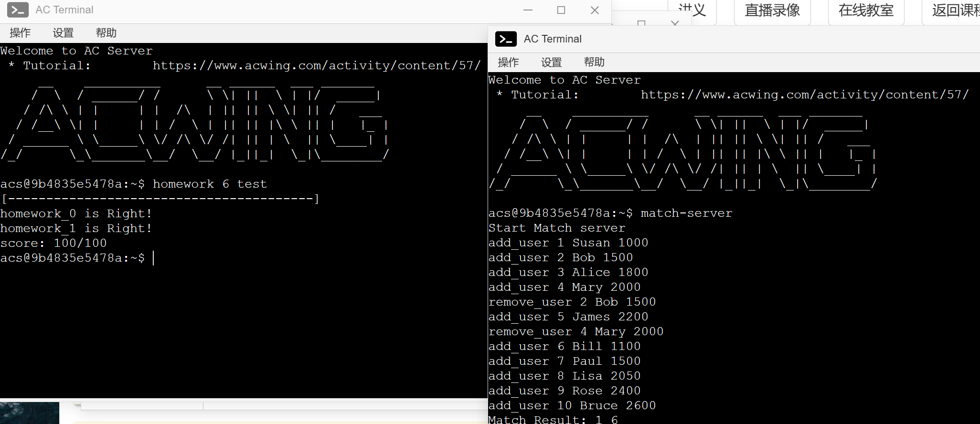The height and width of the screenshot is (424, 980).
Task: Click 'add_user 1 Susan 1000' line
Action: pos(568,243)
